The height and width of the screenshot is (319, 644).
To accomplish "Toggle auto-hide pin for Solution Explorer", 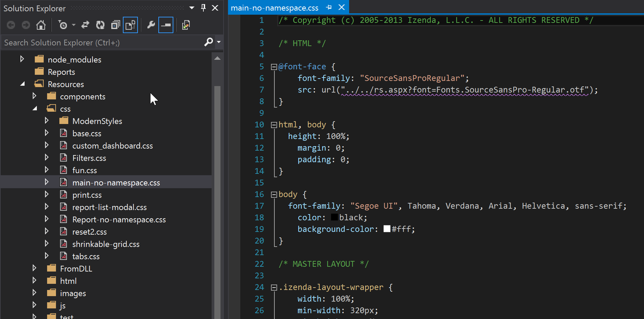I will [x=203, y=8].
